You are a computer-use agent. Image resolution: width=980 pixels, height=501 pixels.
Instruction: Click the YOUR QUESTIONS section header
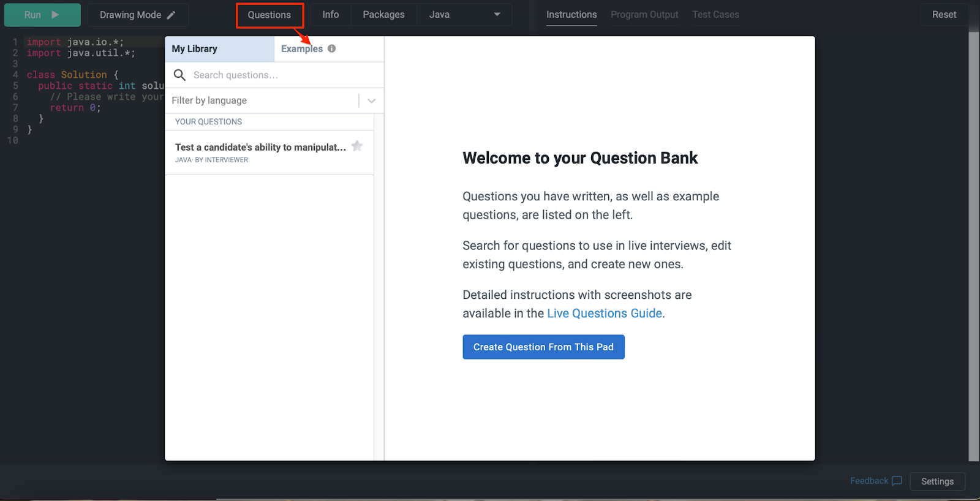click(208, 122)
